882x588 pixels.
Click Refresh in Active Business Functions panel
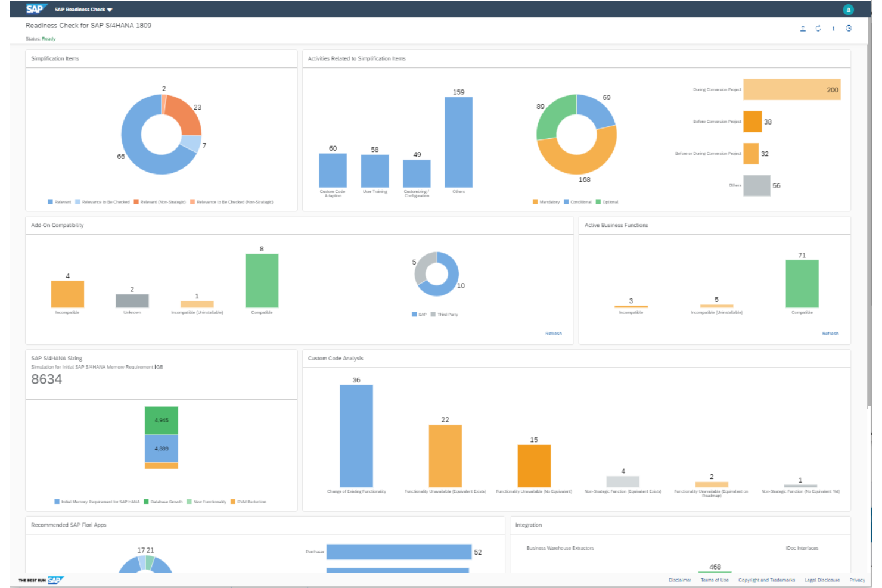[x=830, y=333]
